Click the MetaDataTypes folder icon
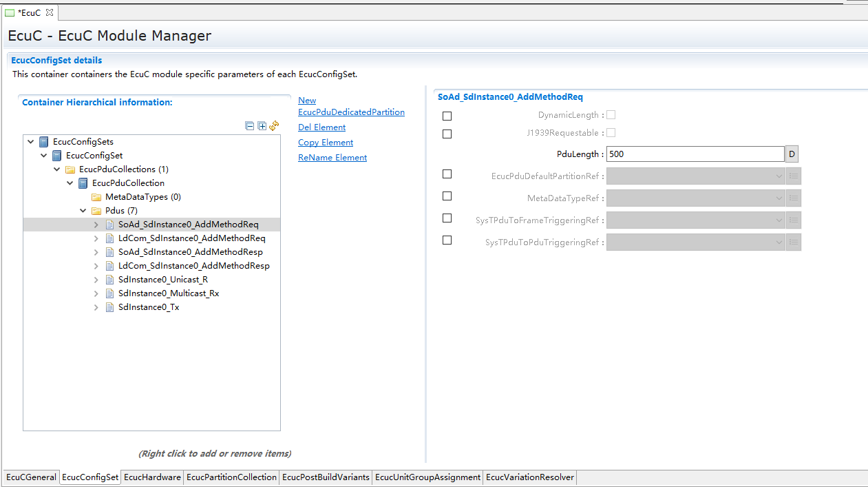Image resolution: width=868 pixels, height=487 pixels. [96, 197]
